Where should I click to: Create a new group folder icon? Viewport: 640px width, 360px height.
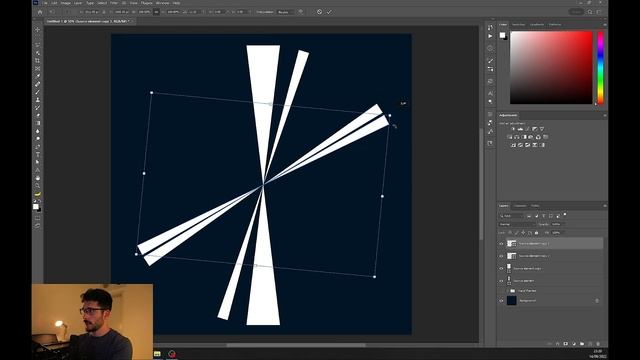582,344
